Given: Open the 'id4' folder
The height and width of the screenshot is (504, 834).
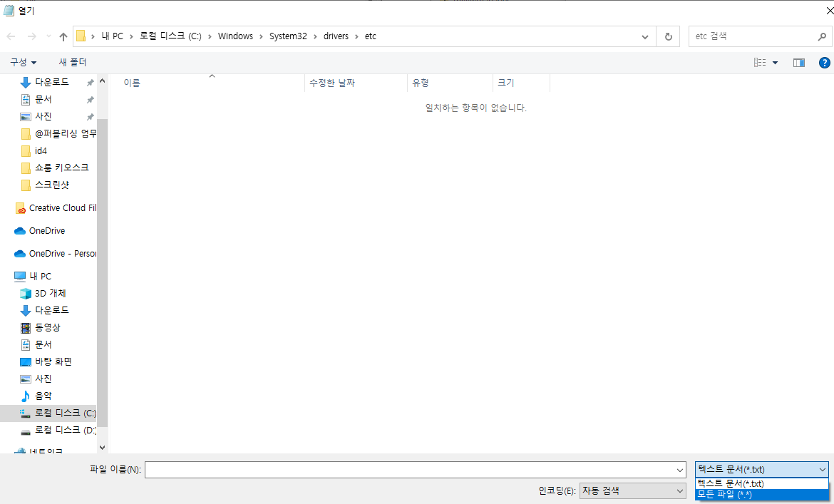Looking at the screenshot, I should coord(41,151).
